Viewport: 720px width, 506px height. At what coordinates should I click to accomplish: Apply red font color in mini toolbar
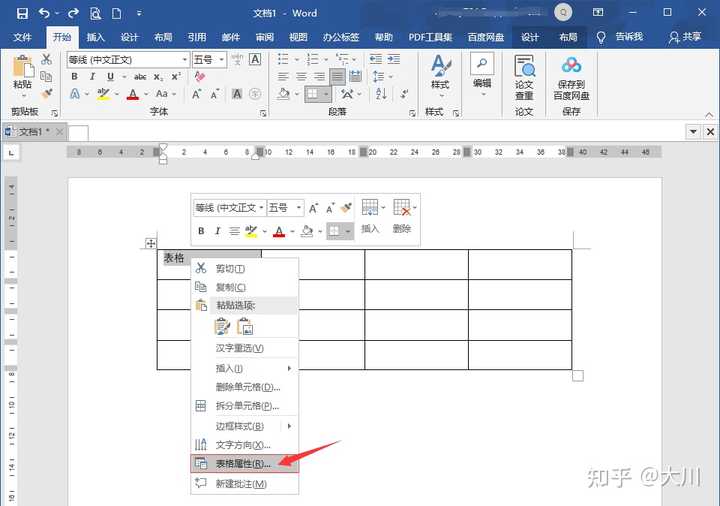(279, 231)
